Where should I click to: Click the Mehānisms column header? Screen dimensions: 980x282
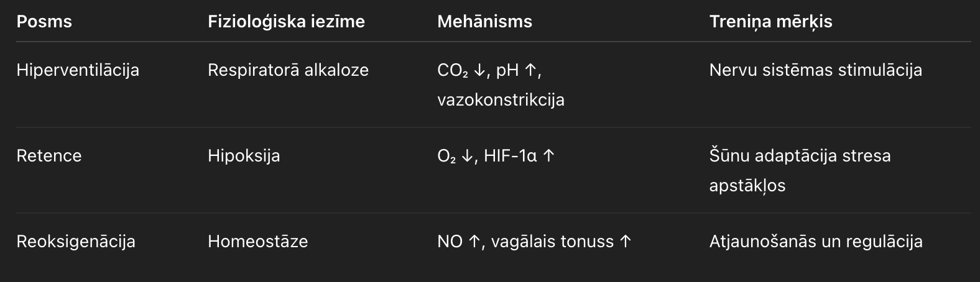point(484,22)
